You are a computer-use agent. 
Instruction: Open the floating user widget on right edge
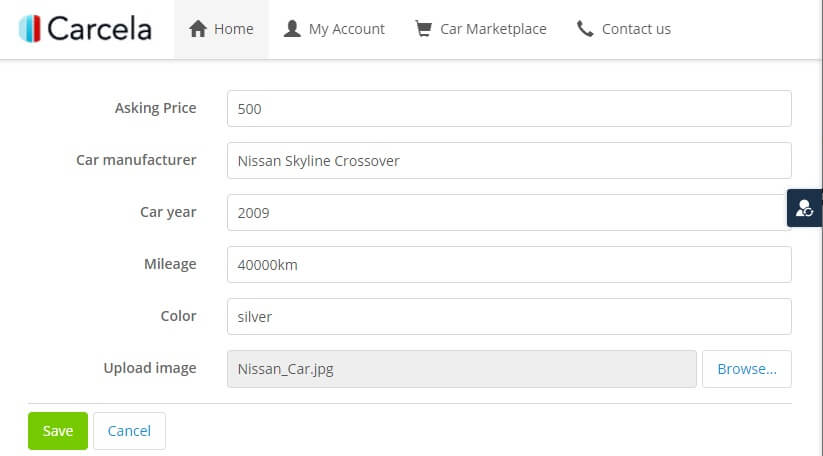pyautogui.click(x=805, y=208)
